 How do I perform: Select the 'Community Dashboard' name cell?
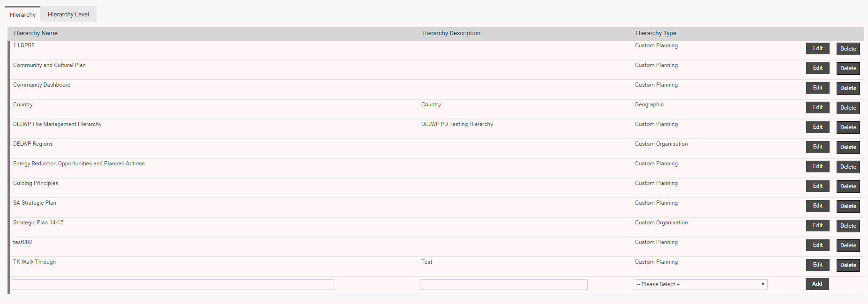pyautogui.click(x=42, y=85)
